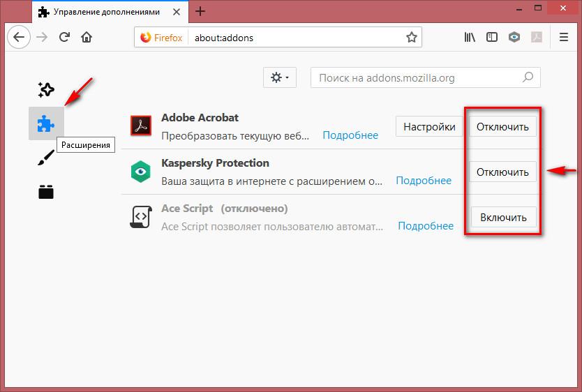Click the about:addons address bar
Screen dimensions: 582x392
click(x=278, y=37)
